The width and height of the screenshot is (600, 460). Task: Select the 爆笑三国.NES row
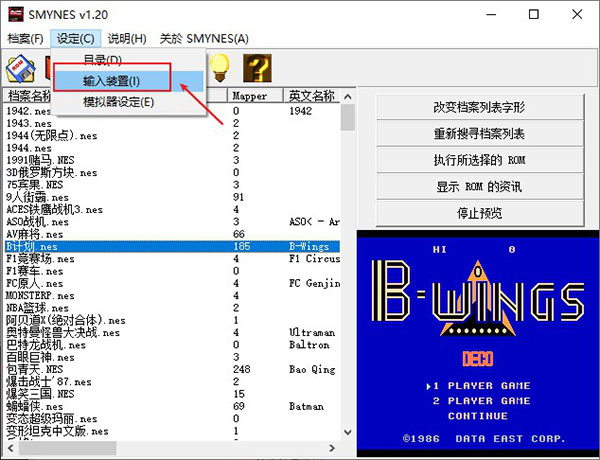point(172,394)
